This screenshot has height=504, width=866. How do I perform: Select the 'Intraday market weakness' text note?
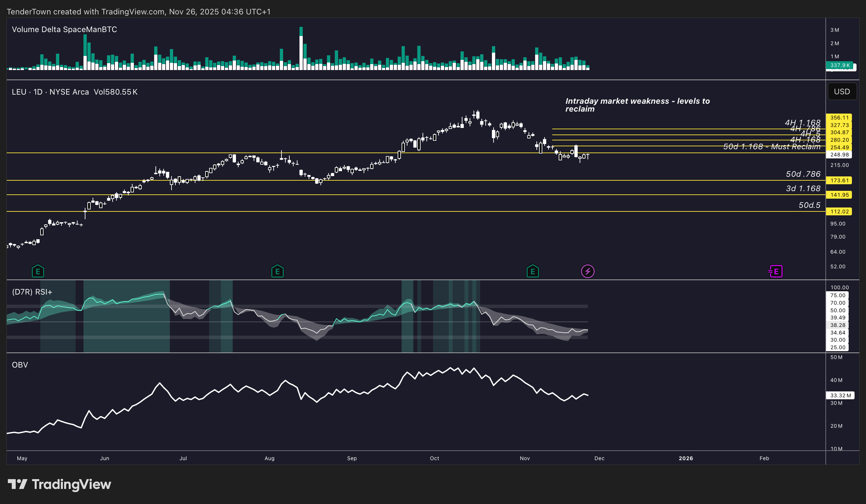(x=638, y=105)
